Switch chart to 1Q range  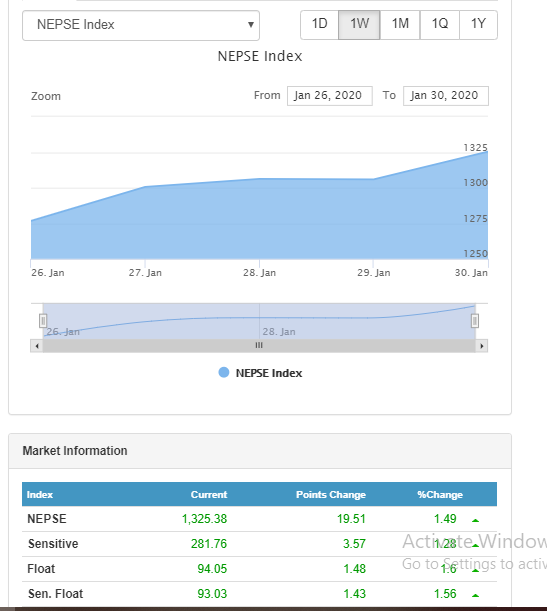[x=440, y=25]
